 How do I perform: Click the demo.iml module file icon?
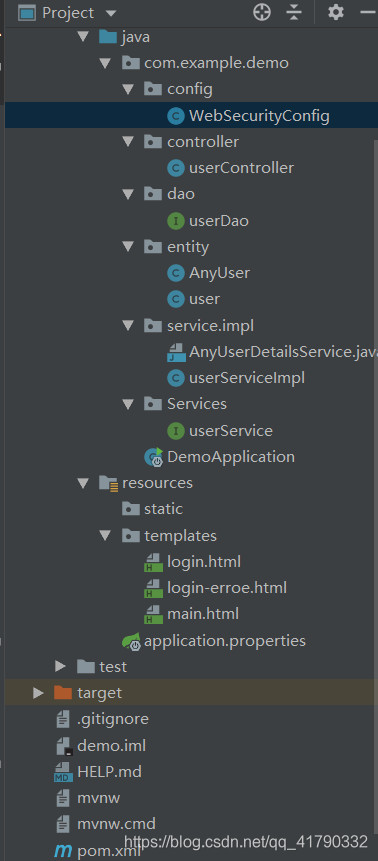[x=64, y=746]
